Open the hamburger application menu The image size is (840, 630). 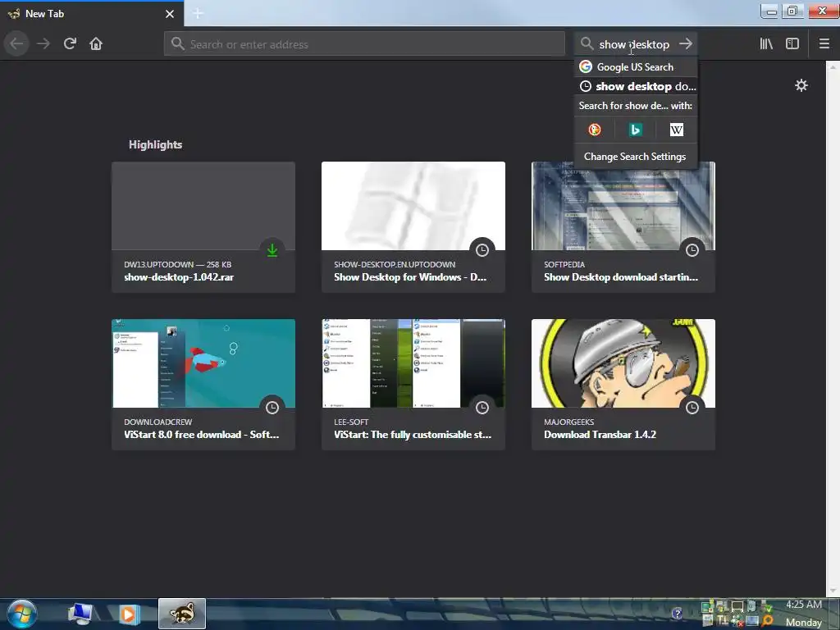[824, 44]
